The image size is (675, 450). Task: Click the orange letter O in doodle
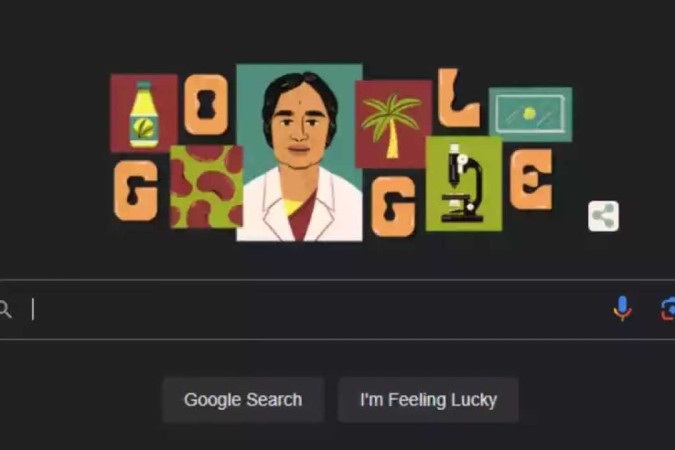tap(206, 104)
